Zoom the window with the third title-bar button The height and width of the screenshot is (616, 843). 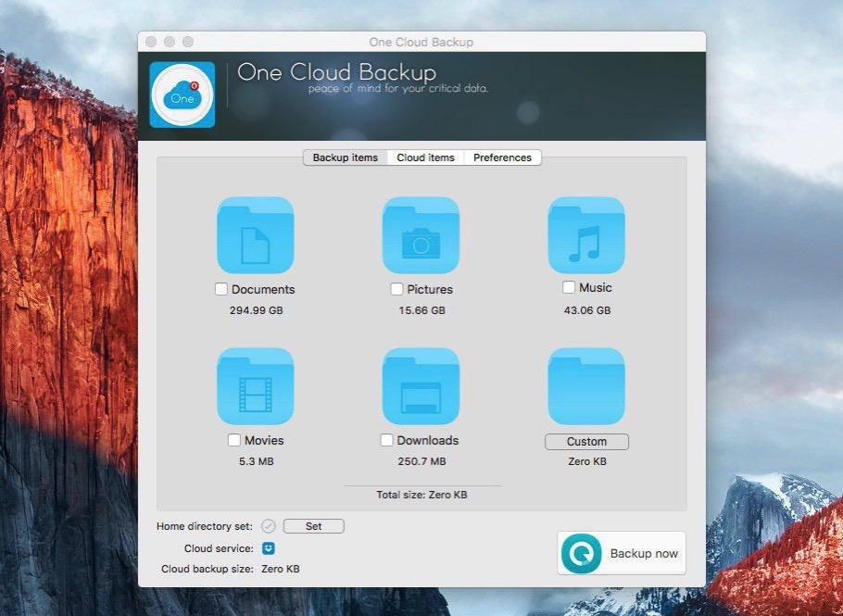pos(188,42)
